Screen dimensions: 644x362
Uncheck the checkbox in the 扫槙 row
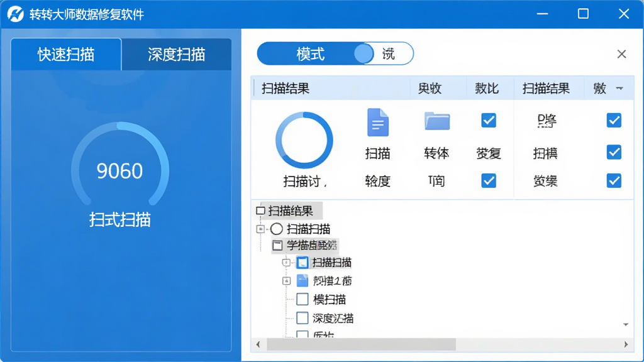[614, 152]
